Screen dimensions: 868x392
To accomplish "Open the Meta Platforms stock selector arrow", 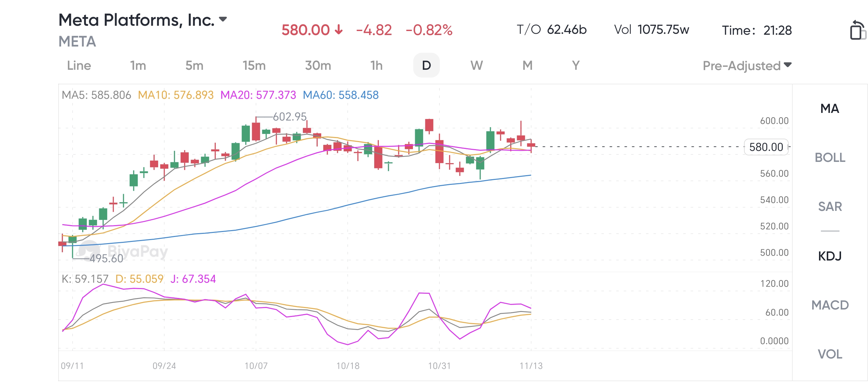I will [x=223, y=19].
